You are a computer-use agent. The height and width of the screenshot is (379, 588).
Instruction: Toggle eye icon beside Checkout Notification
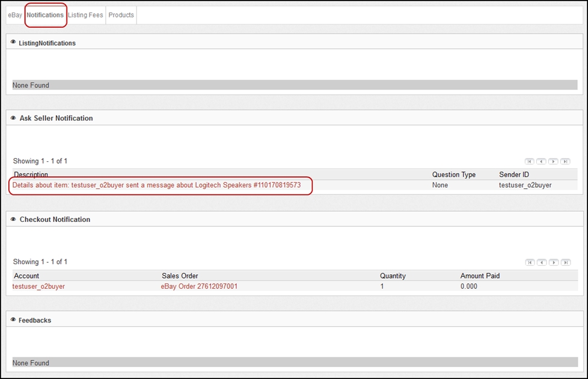(13, 219)
